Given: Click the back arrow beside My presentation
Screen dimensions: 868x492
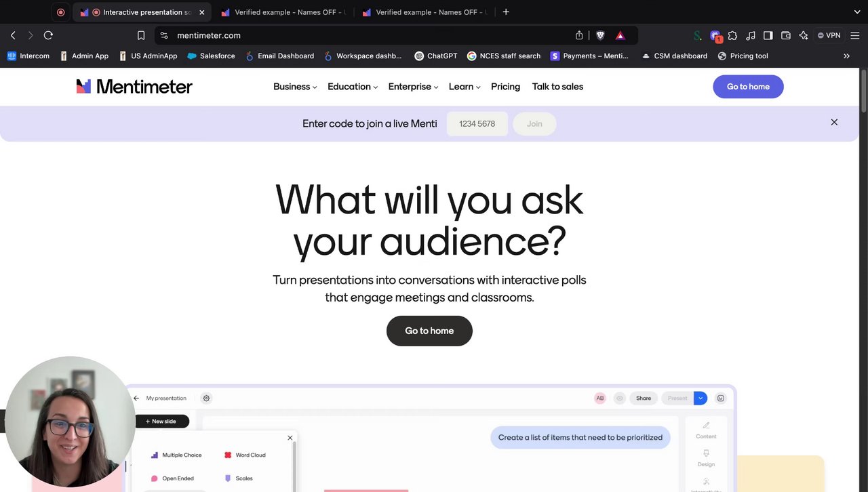Looking at the screenshot, I should click(x=136, y=398).
